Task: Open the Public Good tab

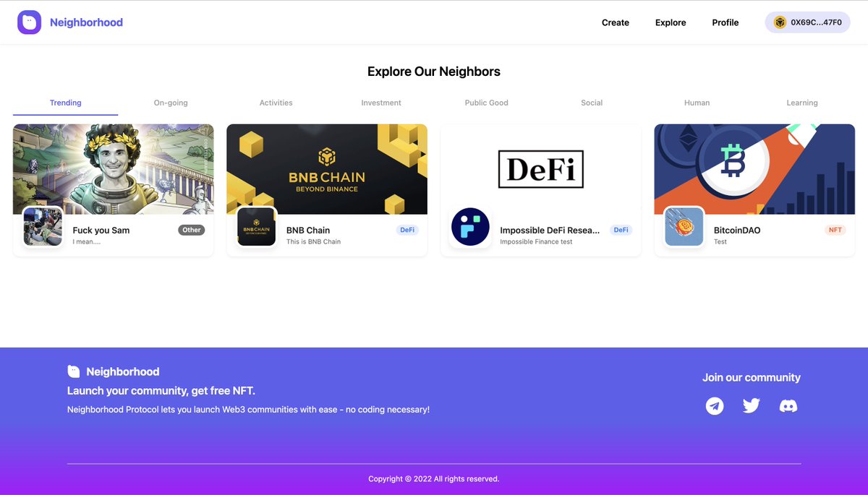Action: [x=487, y=103]
